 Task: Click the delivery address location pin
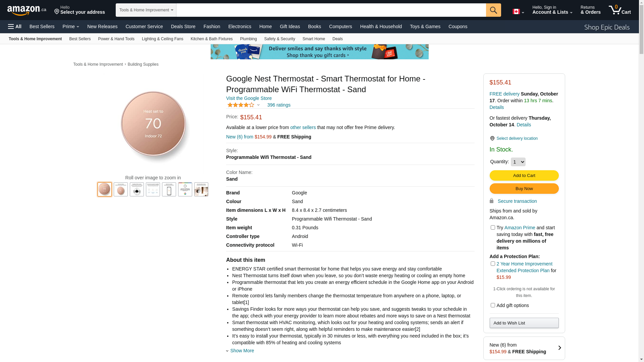click(x=57, y=12)
